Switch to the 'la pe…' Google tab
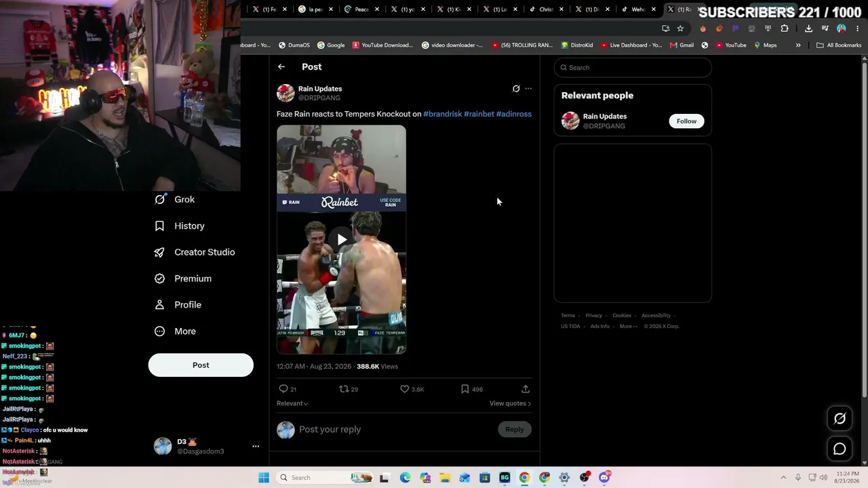868x488 pixels. (x=315, y=9)
